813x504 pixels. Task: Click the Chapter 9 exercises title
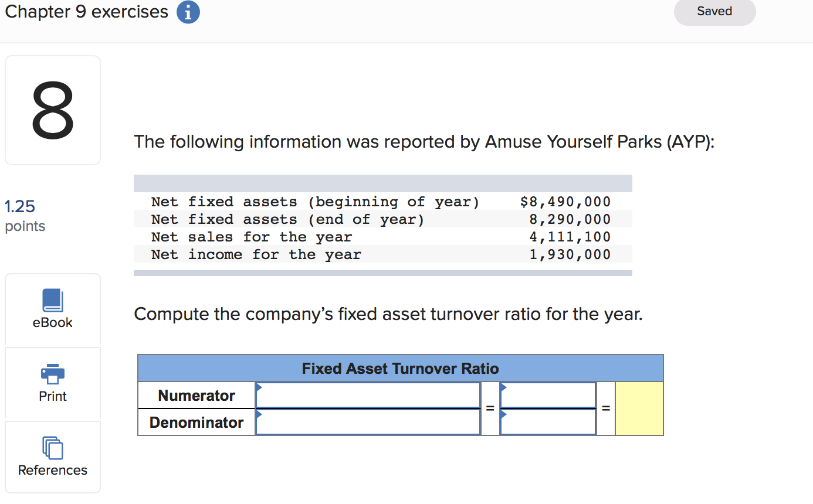pos(86,12)
